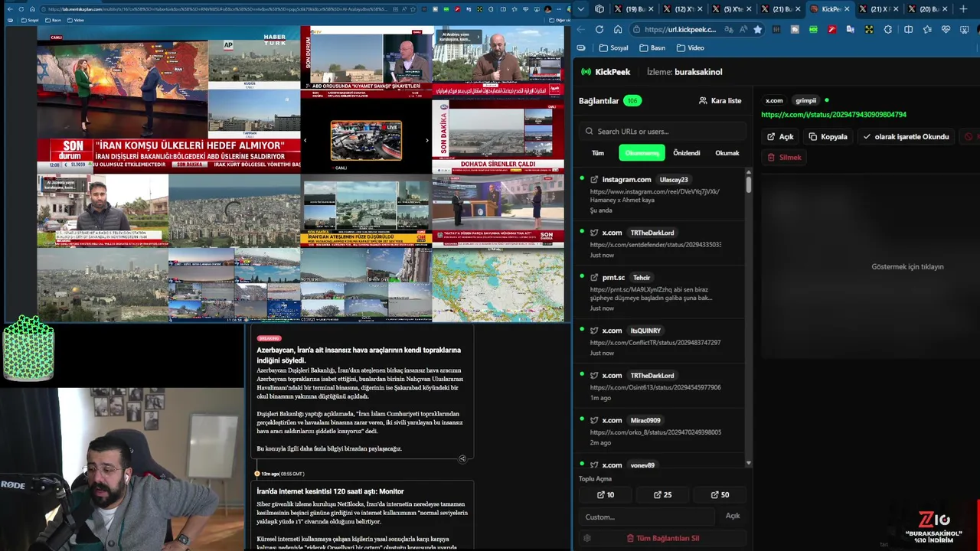The image size is (980, 551).
Task: Click the Kopyala copy button
Action: point(828,137)
